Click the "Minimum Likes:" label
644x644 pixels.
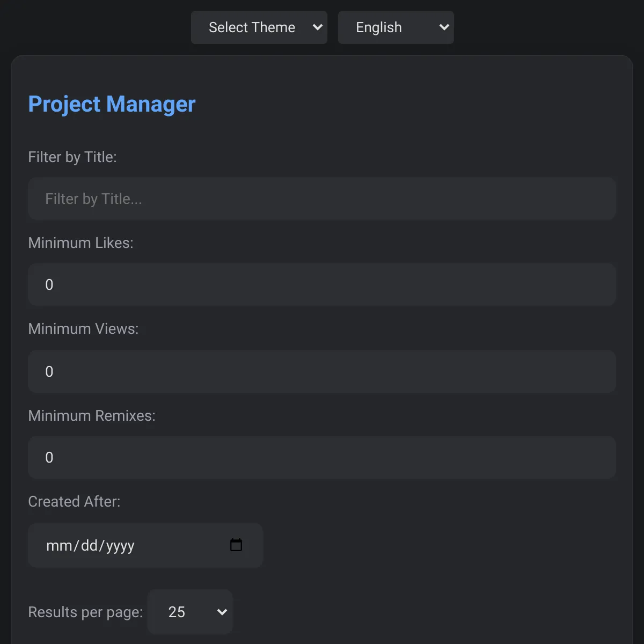coord(80,243)
